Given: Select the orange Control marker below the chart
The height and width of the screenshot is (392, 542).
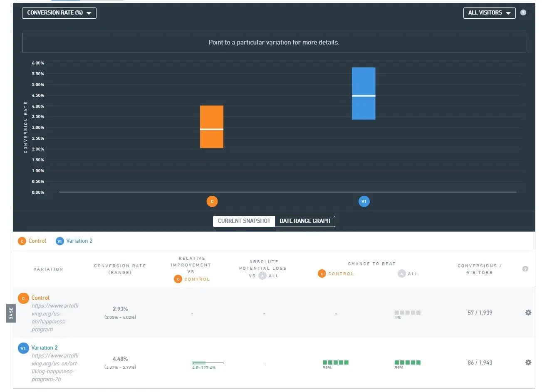Looking at the screenshot, I should pyautogui.click(x=212, y=202).
